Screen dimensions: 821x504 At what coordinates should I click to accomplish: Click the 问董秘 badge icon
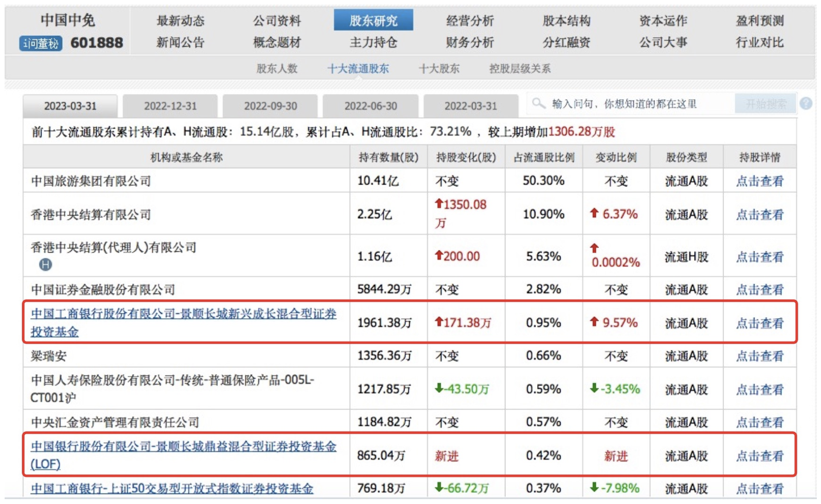(x=41, y=43)
